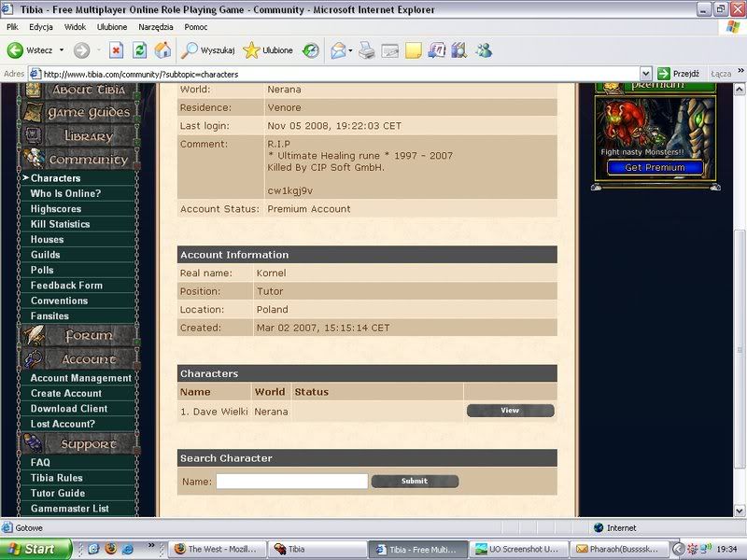Open the Pomoc menu
Viewport: 747px width, 560px height.
196,27
